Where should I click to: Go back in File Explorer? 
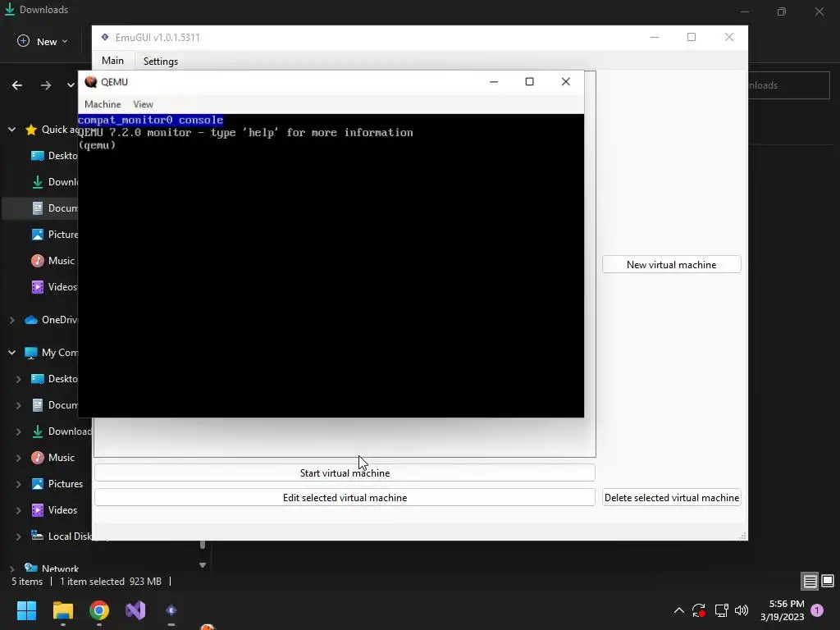(17, 85)
